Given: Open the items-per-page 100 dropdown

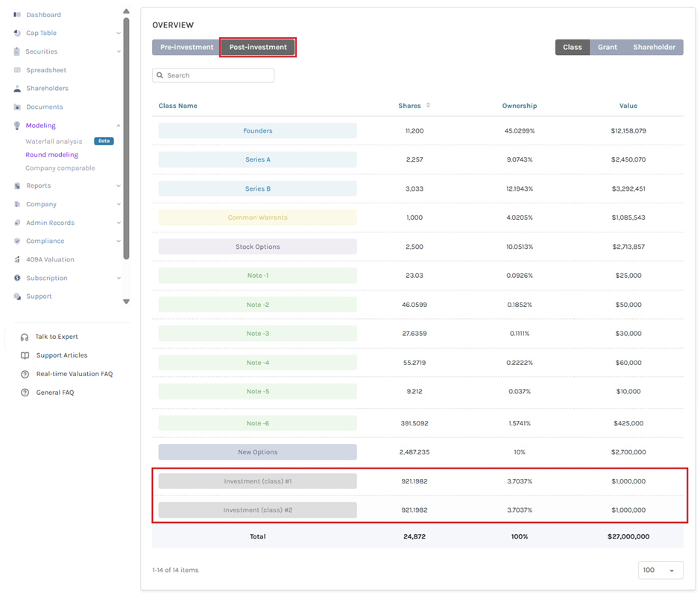Looking at the screenshot, I should click(x=660, y=570).
